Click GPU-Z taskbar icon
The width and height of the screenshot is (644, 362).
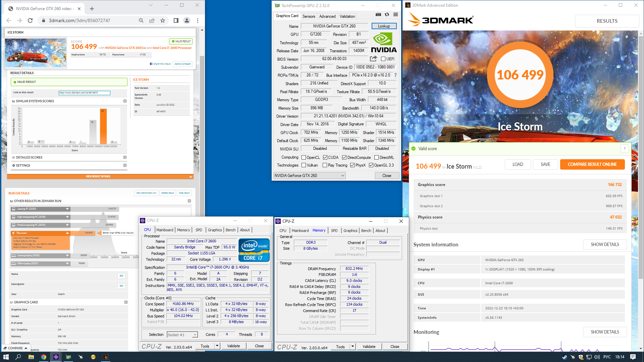pyautogui.click(x=68, y=357)
